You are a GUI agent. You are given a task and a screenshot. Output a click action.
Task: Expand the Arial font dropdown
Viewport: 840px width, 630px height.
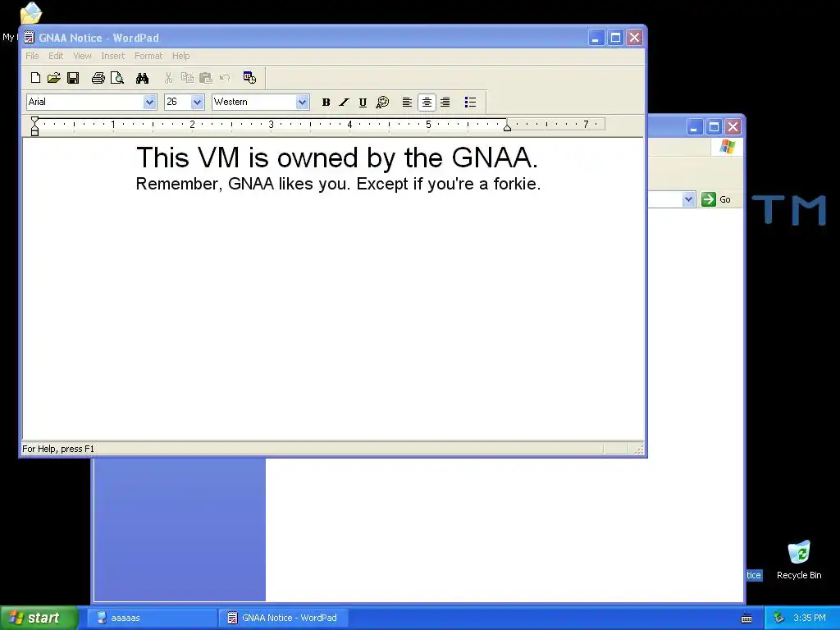click(x=149, y=102)
